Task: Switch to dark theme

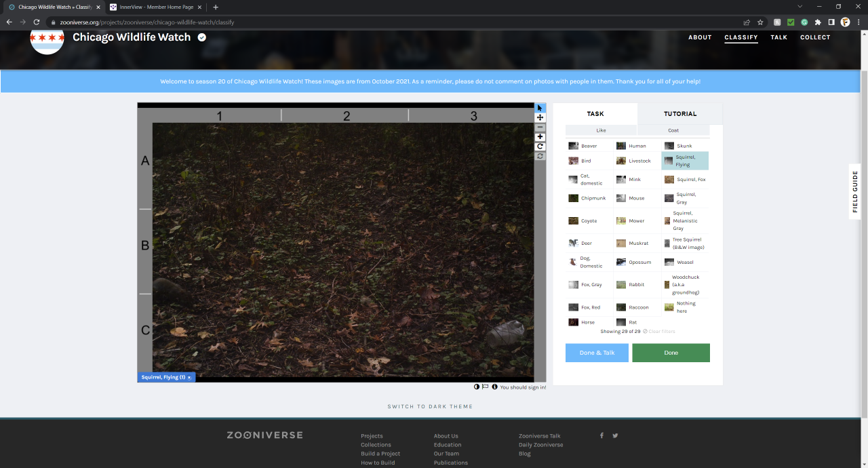Action: point(430,406)
